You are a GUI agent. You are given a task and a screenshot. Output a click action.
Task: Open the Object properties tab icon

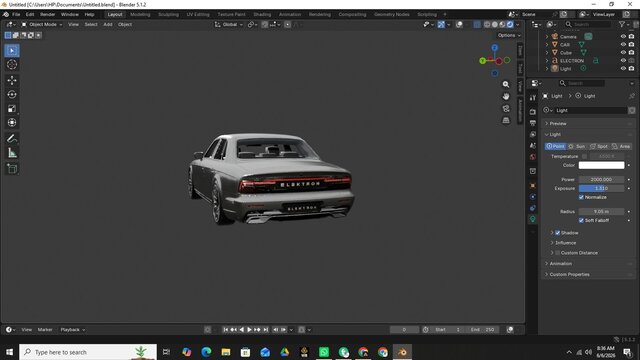533,185
